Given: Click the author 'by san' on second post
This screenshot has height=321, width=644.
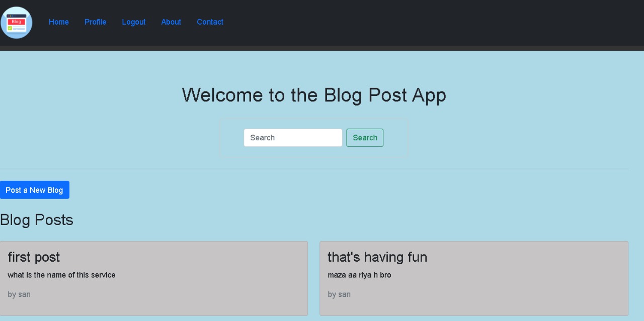Looking at the screenshot, I should point(339,294).
